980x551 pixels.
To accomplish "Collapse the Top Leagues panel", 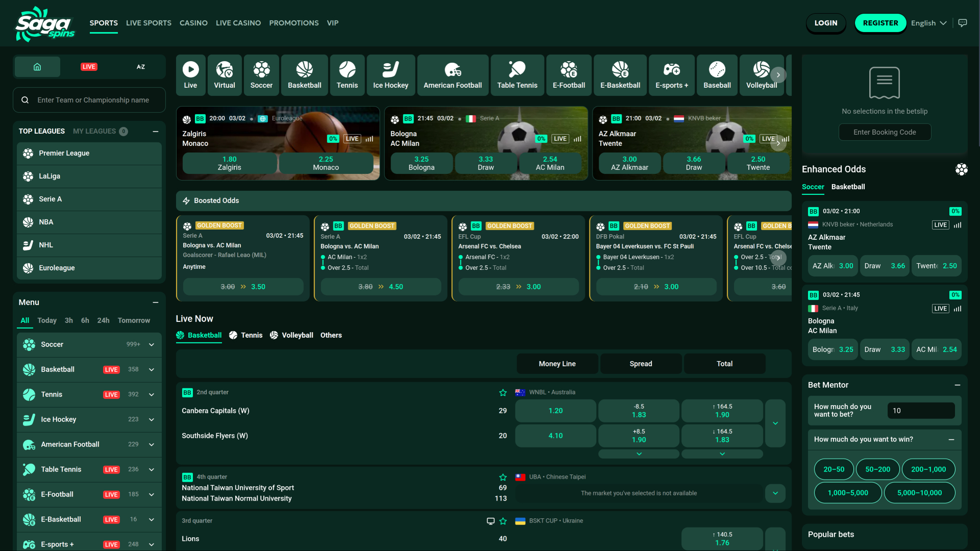I will click(x=155, y=131).
